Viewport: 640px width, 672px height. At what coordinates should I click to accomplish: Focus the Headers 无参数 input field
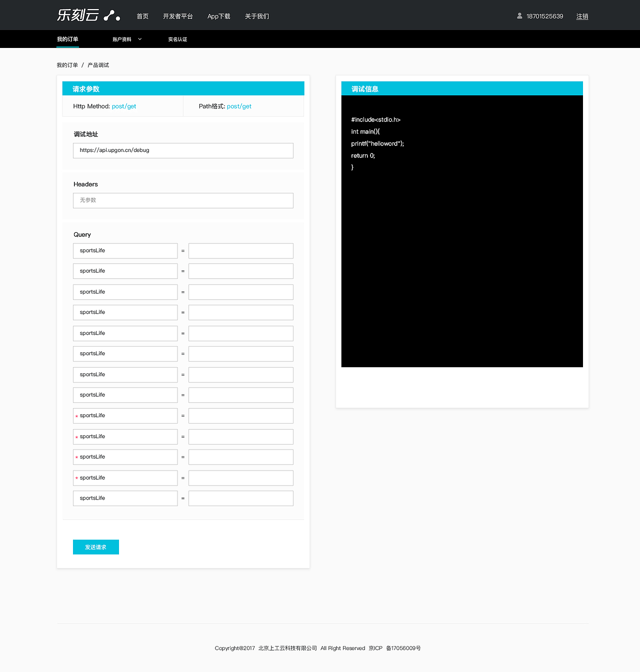183,200
